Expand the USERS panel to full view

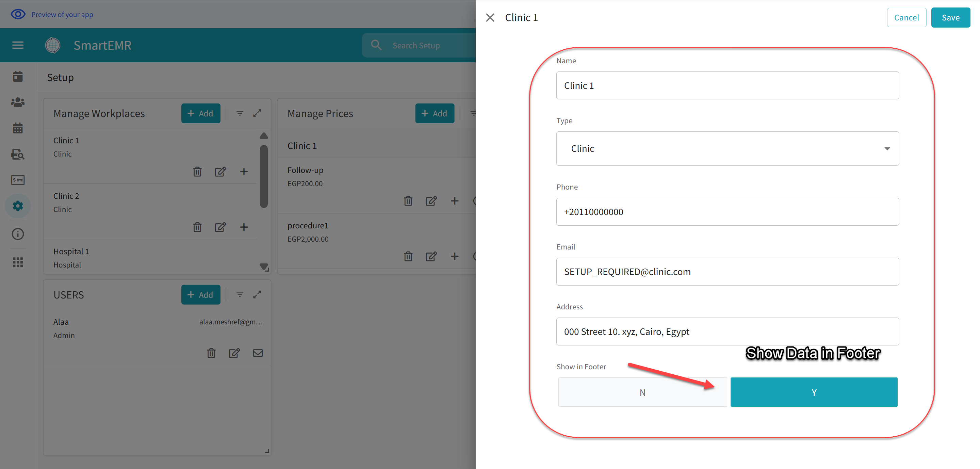pos(258,294)
